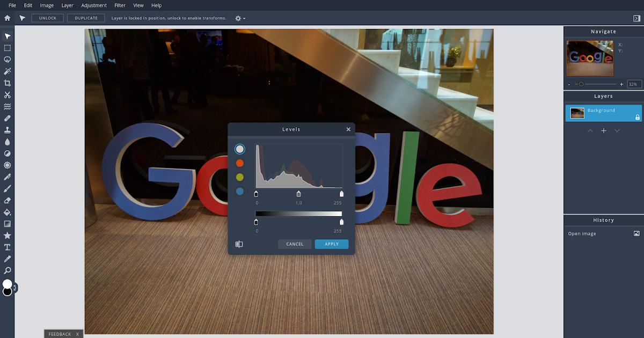Screen dimensions: 644x338
Task: Select the Paint Bucket fill tool
Action: pyautogui.click(x=8, y=212)
